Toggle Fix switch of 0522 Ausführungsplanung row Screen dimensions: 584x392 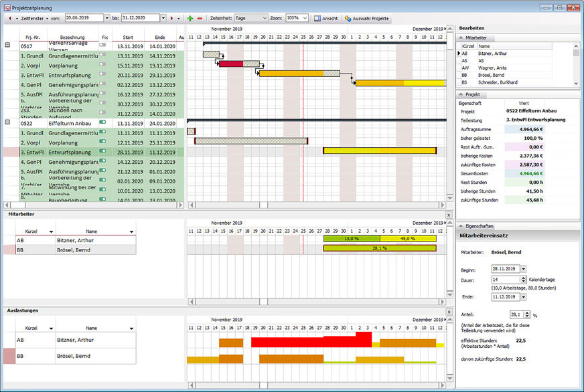click(x=102, y=171)
